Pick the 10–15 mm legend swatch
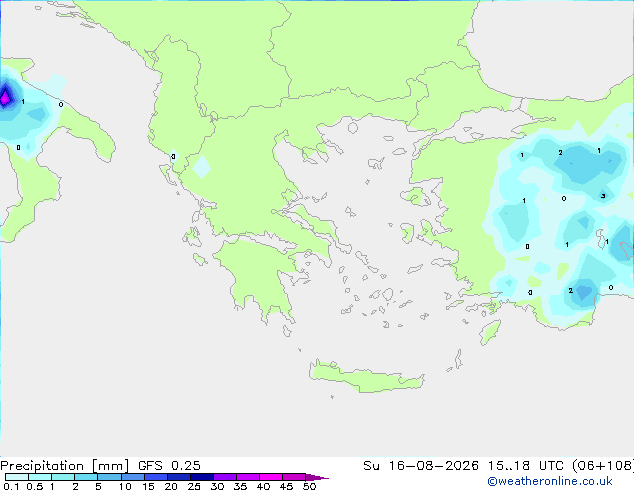Viewport: 634px width, 490px height. [x=132, y=477]
